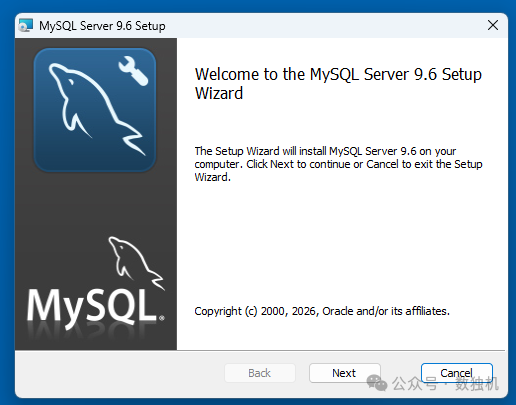
Task: Click the 'MySQL Server 9.6 Setup' title text
Action: point(102,26)
